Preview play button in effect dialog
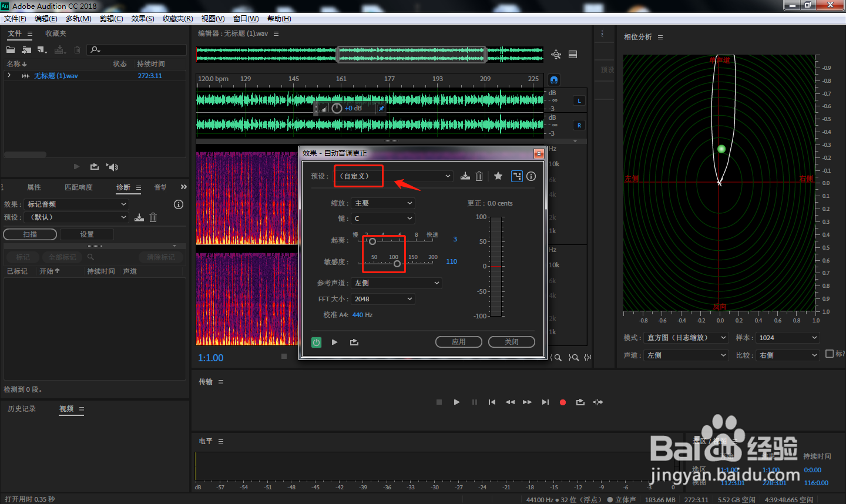Viewport: 846px width, 504px height. coord(335,342)
